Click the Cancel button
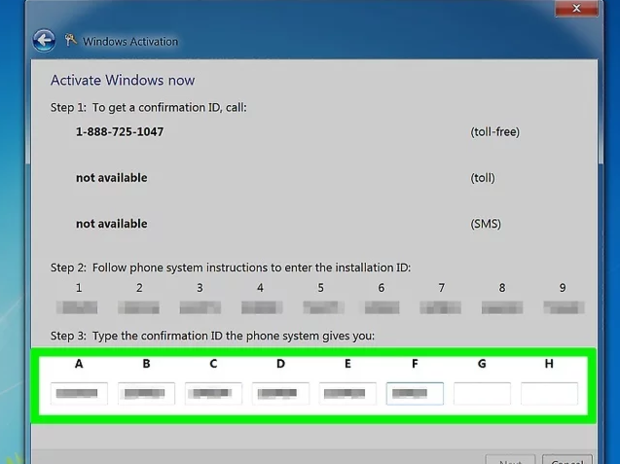This screenshot has height=464, width=620. click(567, 460)
